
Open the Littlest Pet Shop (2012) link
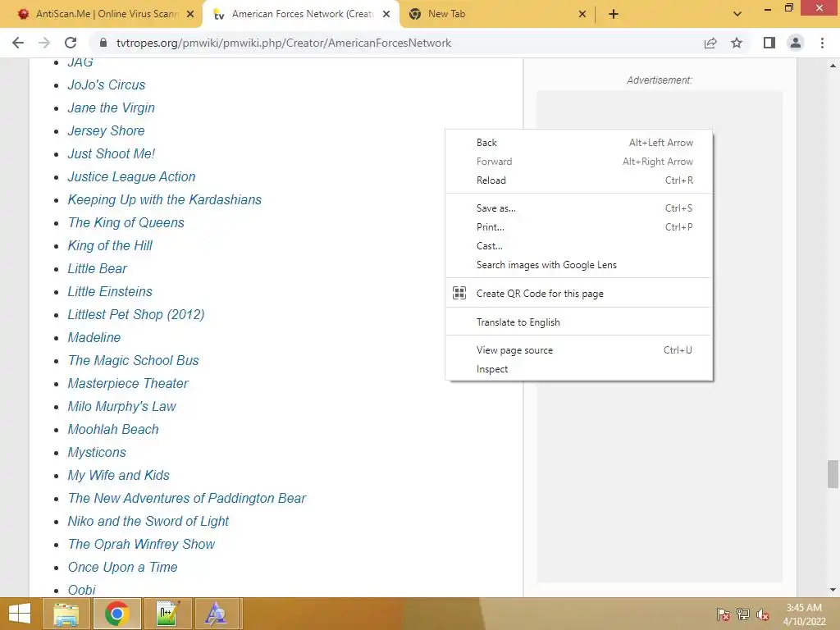[136, 314]
